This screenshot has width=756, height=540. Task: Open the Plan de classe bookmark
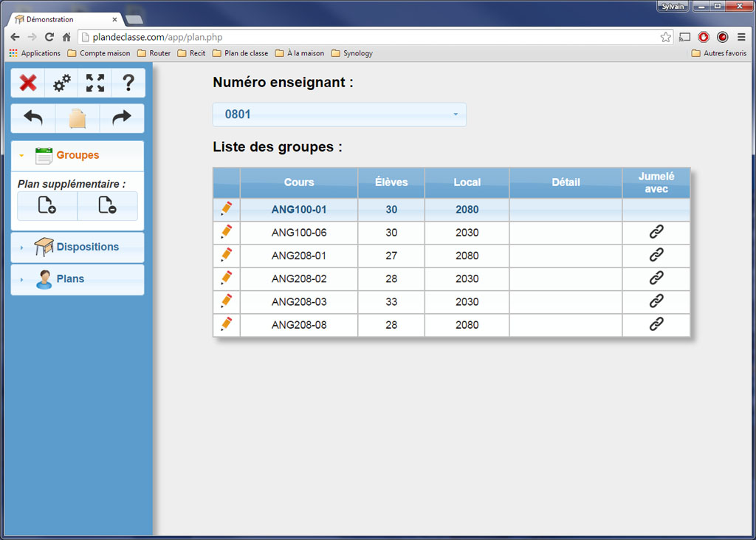(241, 53)
